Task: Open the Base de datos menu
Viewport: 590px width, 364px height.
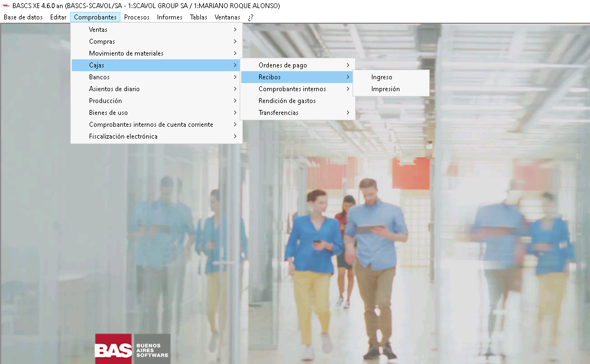Action: coord(23,17)
